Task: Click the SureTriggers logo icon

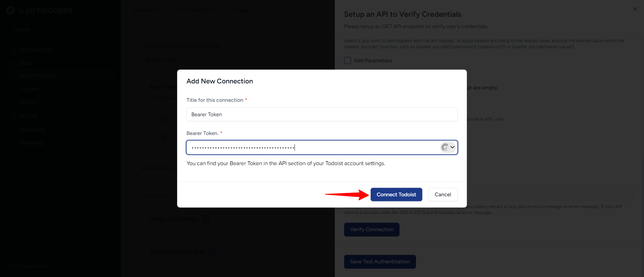Action: pyautogui.click(x=10, y=11)
